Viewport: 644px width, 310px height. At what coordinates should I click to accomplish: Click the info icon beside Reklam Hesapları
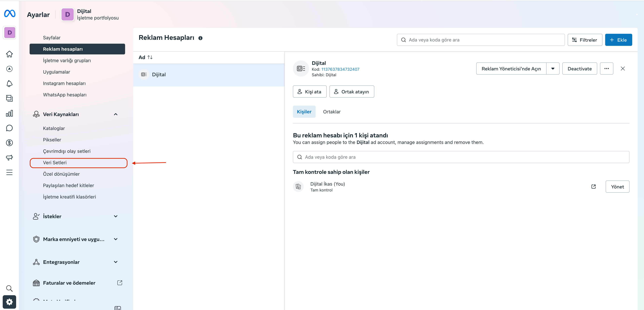200,38
